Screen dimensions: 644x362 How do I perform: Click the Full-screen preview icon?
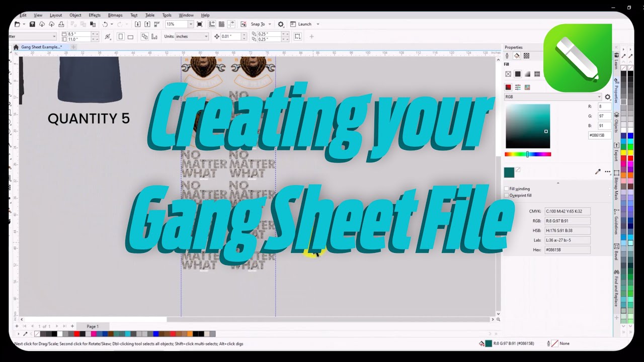(200, 24)
